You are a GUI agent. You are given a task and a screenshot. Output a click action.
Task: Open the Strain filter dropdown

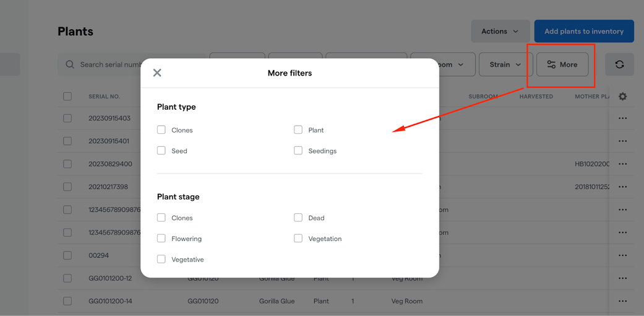pos(505,64)
